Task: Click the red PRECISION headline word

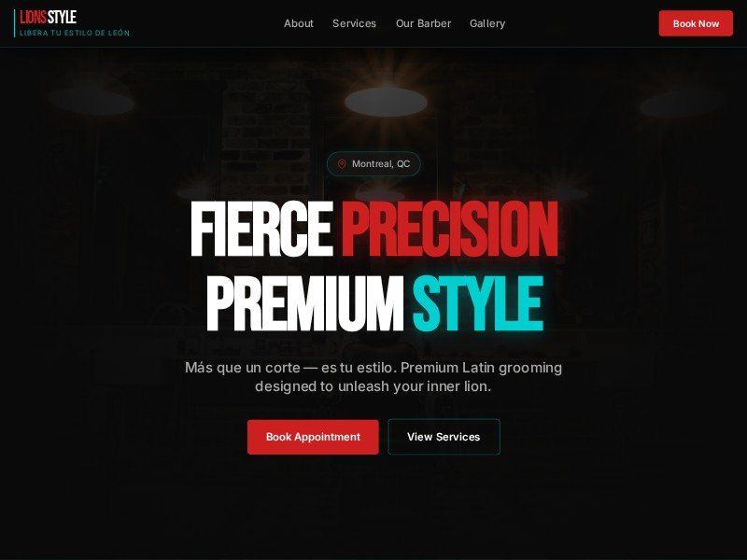Action: (x=450, y=230)
